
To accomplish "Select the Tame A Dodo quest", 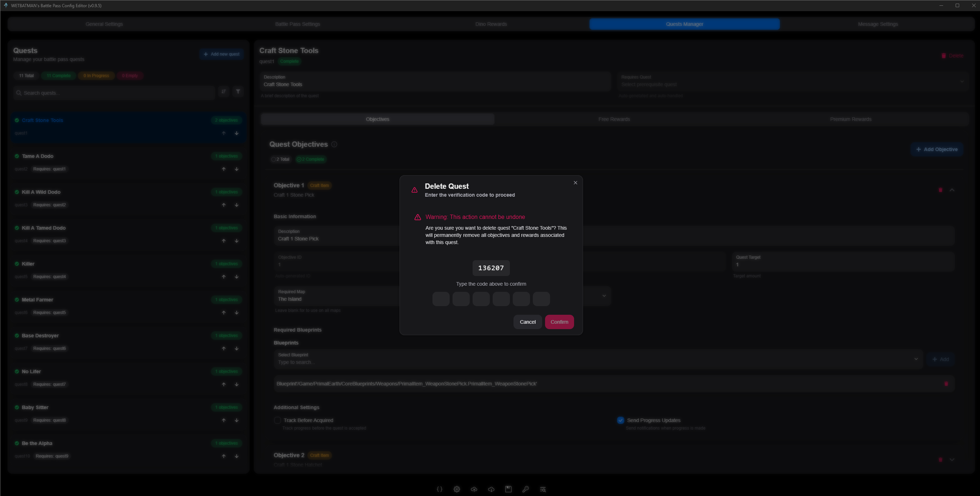I will (128, 162).
